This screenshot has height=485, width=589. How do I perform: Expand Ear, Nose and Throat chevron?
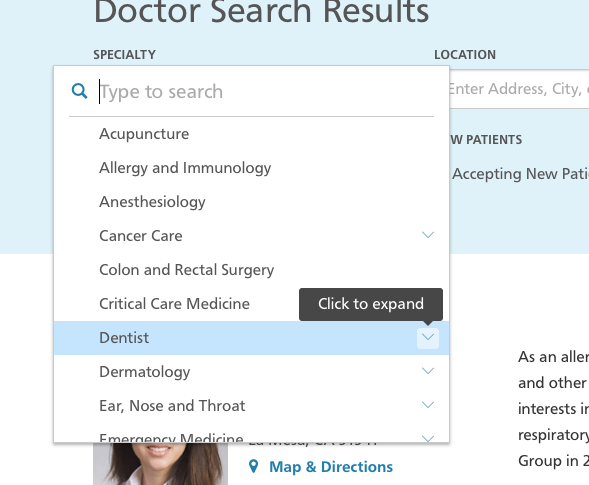pyautogui.click(x=427, y=405)
